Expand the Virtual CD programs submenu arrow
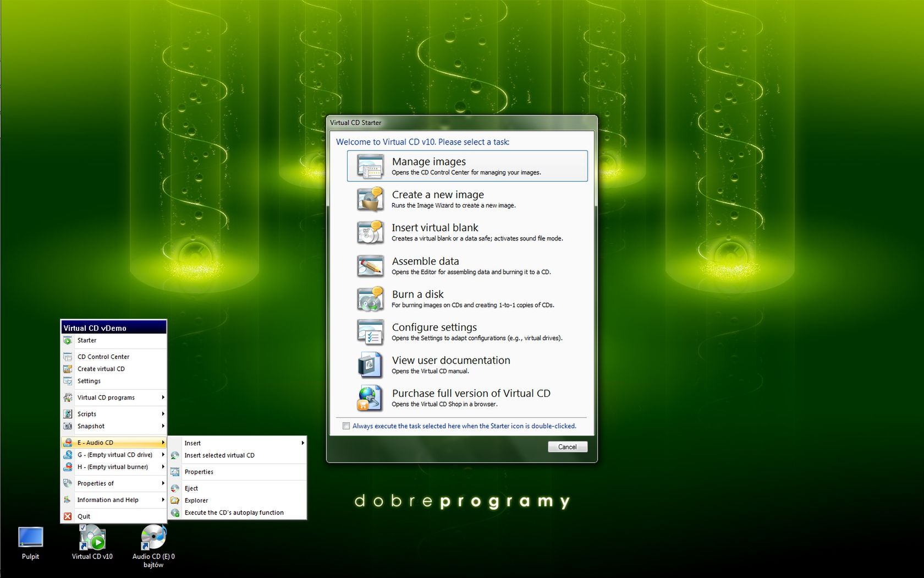924x578 pixels. point(163,397)
